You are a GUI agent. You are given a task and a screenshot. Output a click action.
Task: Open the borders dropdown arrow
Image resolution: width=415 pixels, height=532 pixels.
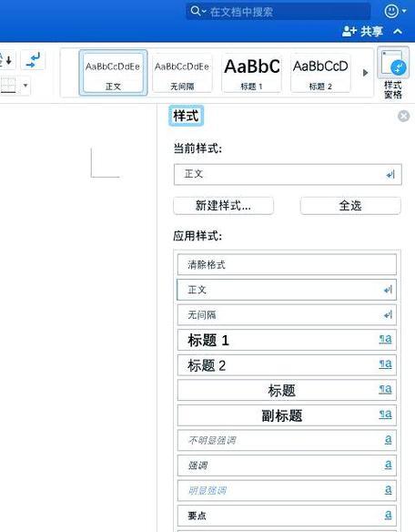coord(25,86)
